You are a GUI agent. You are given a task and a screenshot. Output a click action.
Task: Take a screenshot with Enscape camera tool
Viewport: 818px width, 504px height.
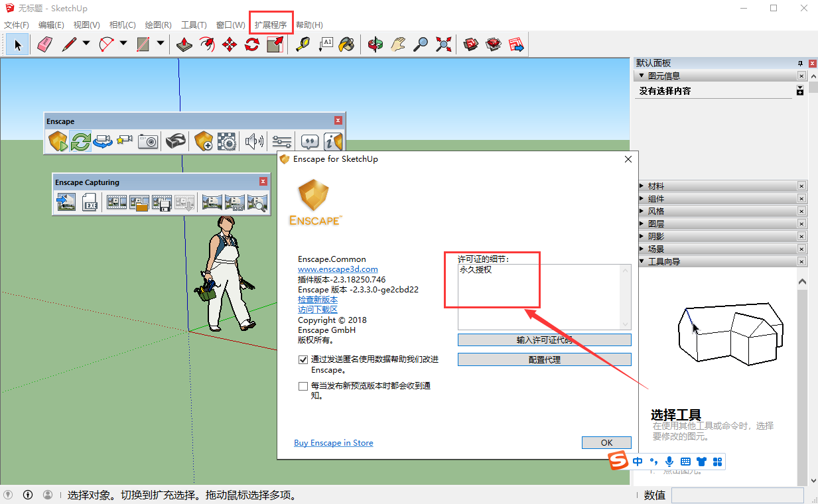click(147, 141)
